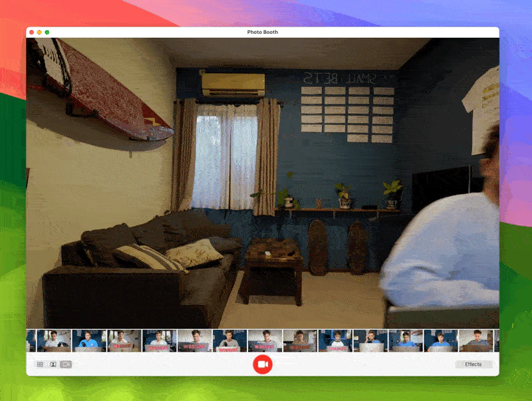Select thumbnail just right of the one above record
This screenshot has height=401, width=532.
[x=300, y=340]
